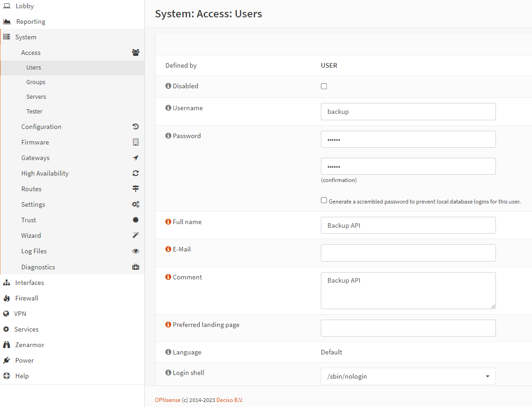Click the Wizard magic-wand icon
Screen dimensions: 532x407
pos(135,236)
